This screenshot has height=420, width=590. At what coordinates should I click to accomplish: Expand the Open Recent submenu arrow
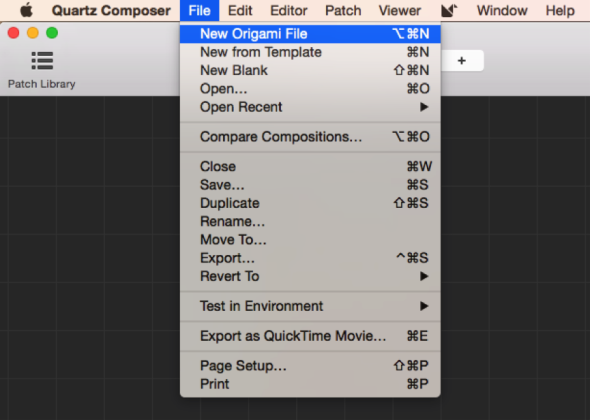[424, 107]
